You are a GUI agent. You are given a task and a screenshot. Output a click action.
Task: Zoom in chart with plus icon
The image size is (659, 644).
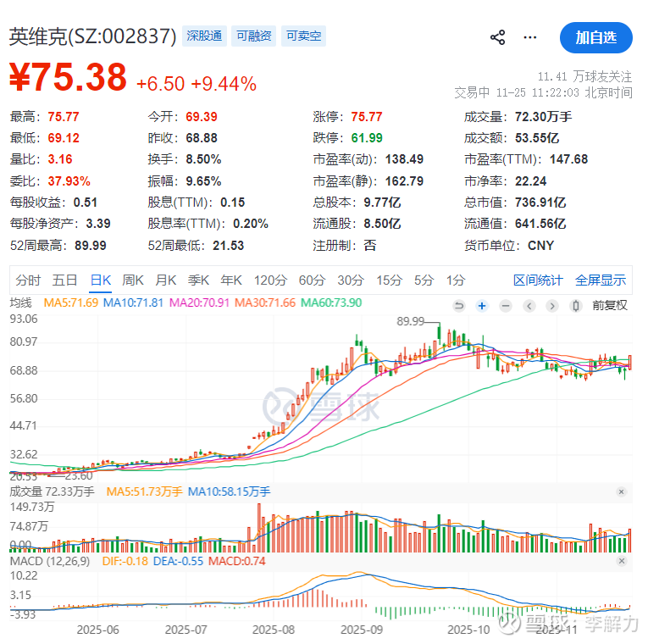482,306
